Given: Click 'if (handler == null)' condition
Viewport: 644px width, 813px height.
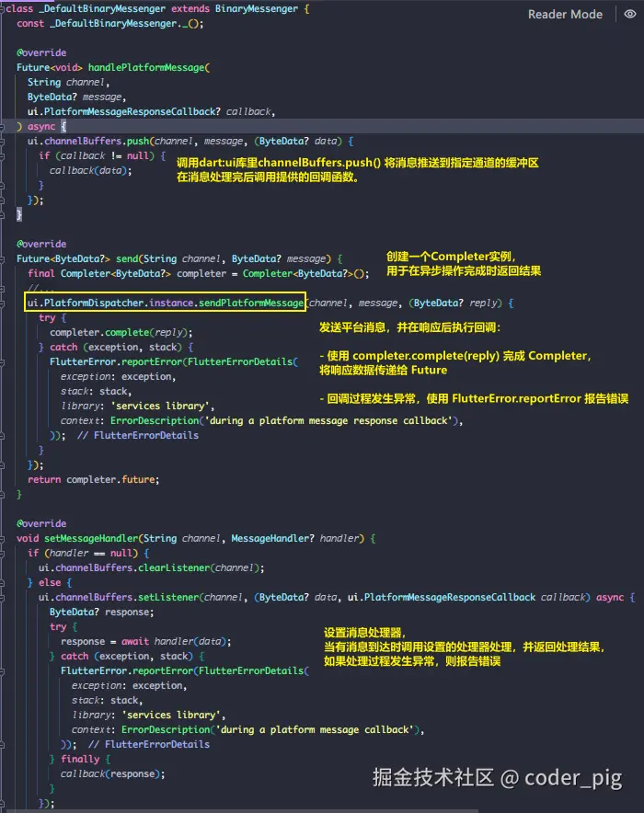Looking at the screenshot, I should 83,554.
